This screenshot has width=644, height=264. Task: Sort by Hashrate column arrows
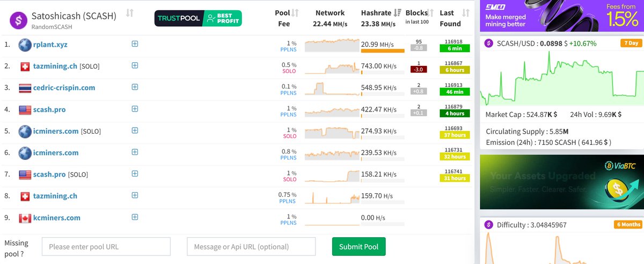(398, 13)
